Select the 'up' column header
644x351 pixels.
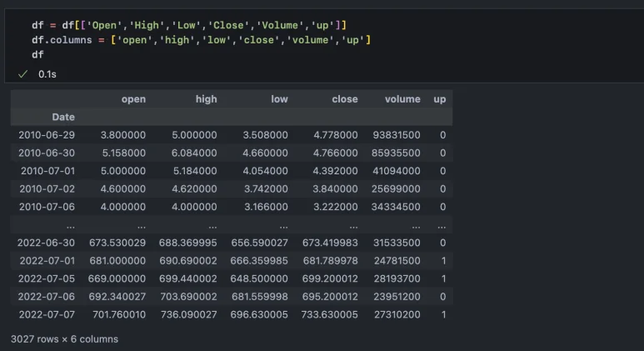[x=439, y=99]
